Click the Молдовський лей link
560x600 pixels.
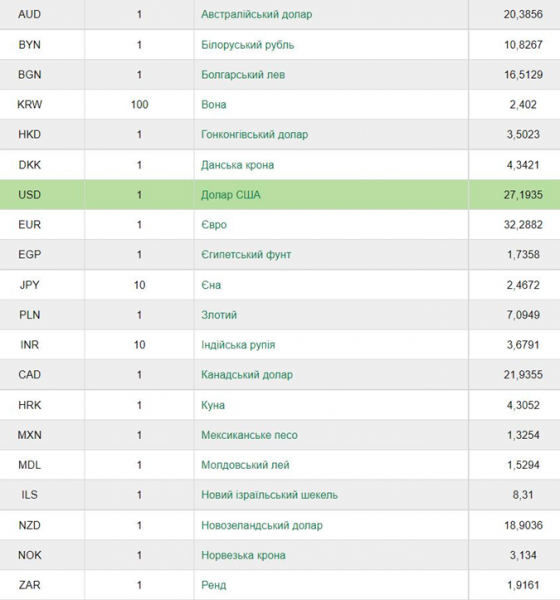point(245,465)
